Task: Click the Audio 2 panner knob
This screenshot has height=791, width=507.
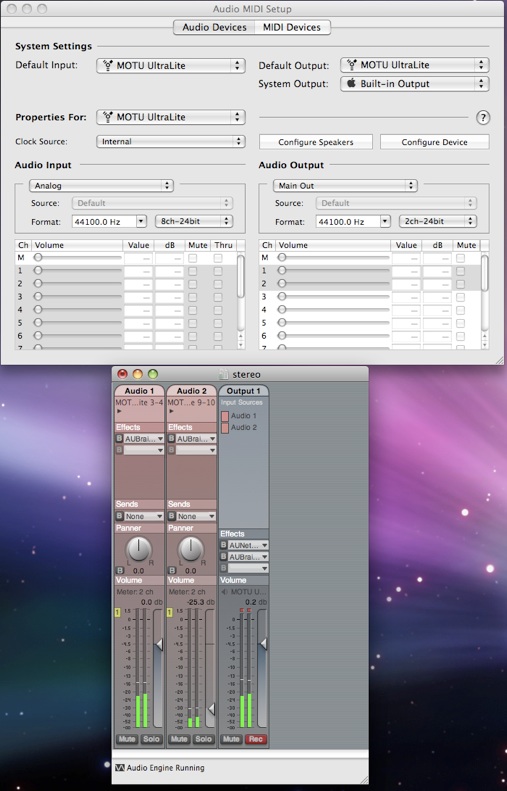Action: point(191,549)
